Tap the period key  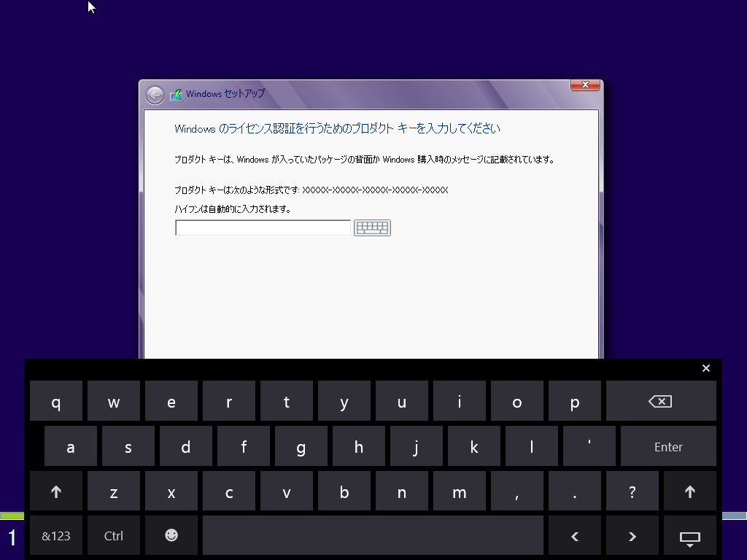(575, 491)
